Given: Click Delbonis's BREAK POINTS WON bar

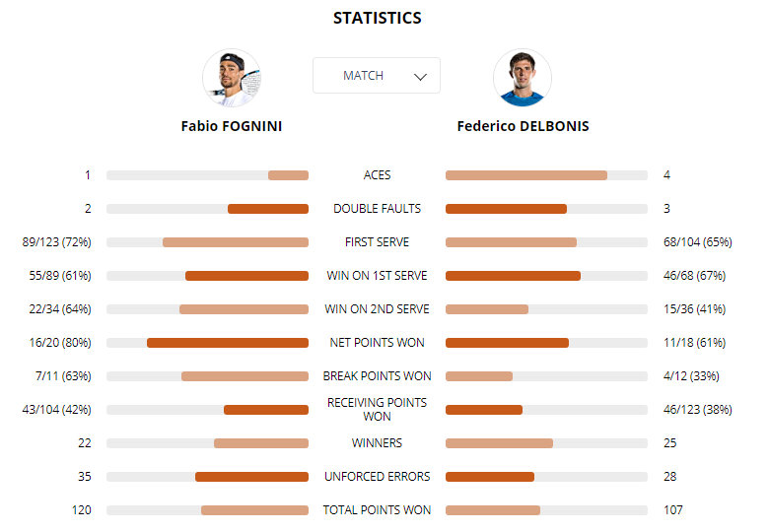Looking at the screenshot, I should click(x=546, y=376).
